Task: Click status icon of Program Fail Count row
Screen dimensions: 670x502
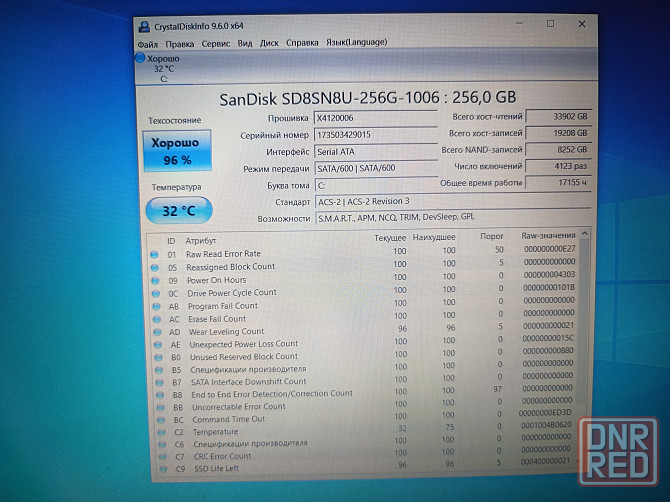Action: [x=156, y=307]
